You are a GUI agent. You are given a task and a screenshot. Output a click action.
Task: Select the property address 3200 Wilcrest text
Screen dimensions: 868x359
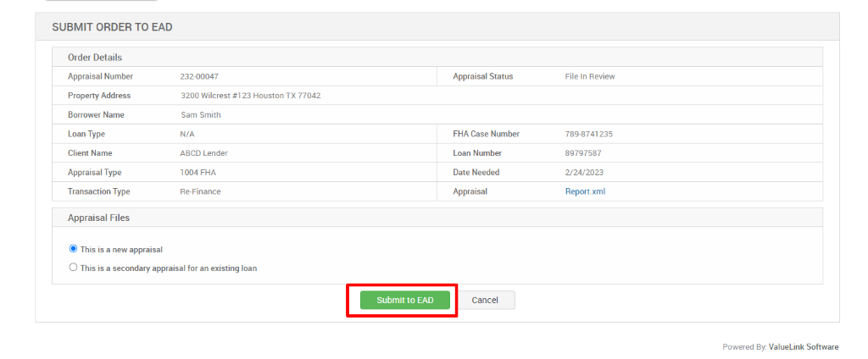[x=251, y=96]
